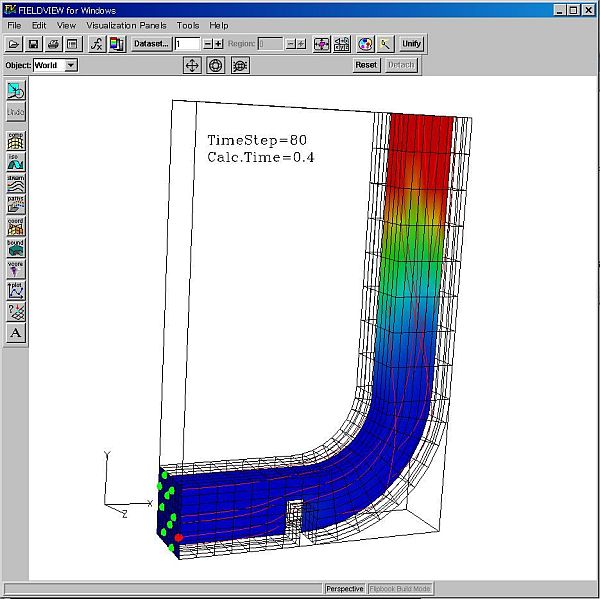Viewport: 600px width, 599px height.
Task: Open the Vortex Cores panel icon
Action: click(x=16, y=269)
